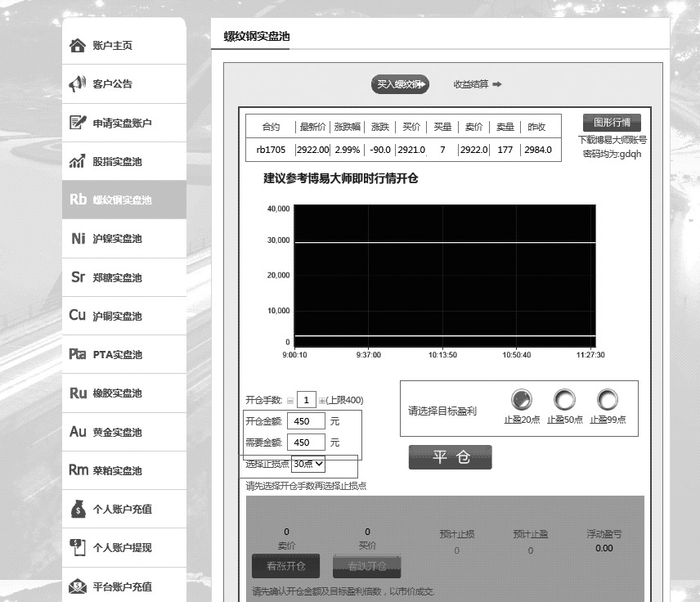Click the 螺纹钢实盘池 page title tab

click(256, 36)
